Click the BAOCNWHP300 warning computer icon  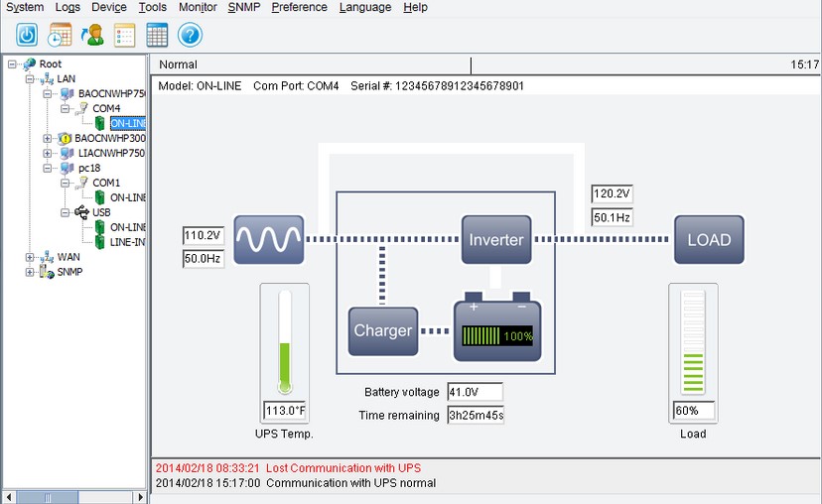[65, 138]
